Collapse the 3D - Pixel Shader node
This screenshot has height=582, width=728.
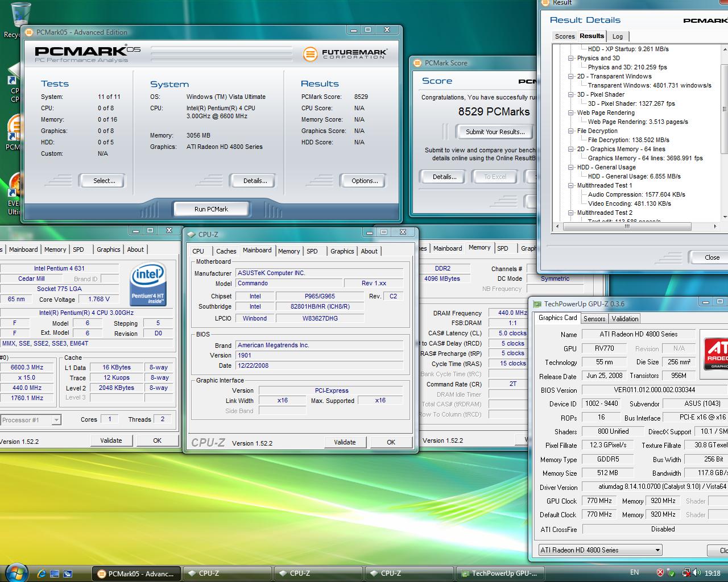click(x=571, y=94)
